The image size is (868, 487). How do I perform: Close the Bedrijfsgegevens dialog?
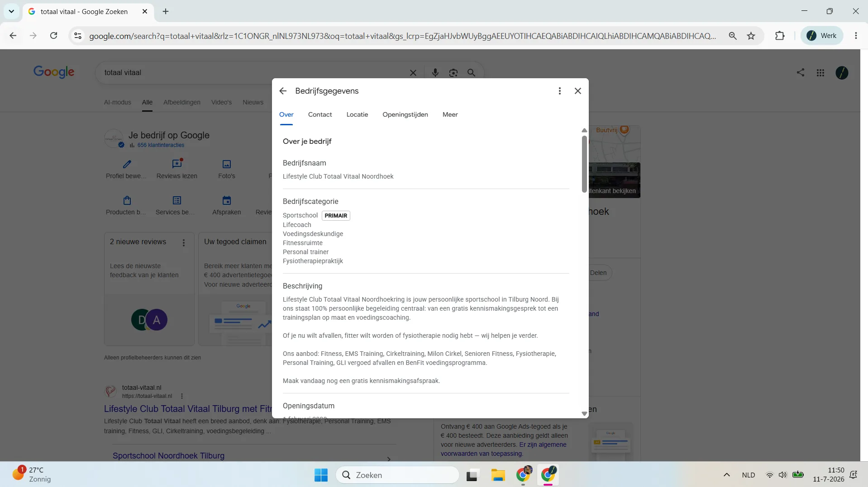point(578,91)
